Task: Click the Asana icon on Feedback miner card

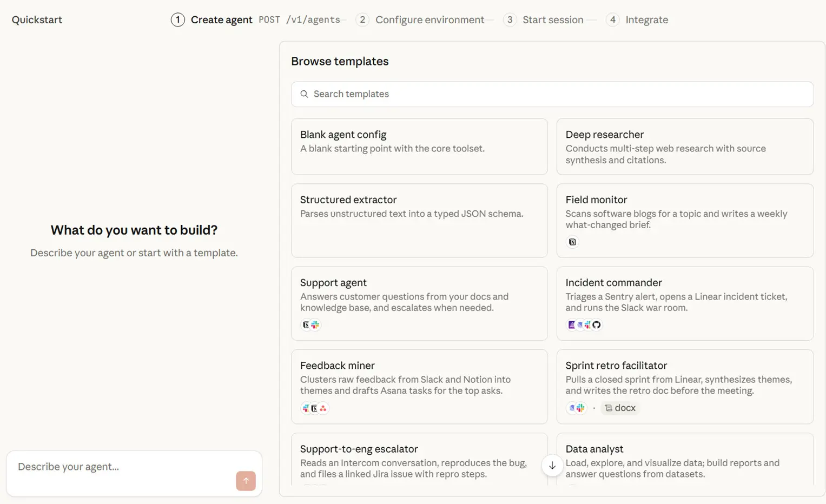Action: click(323, 408)
